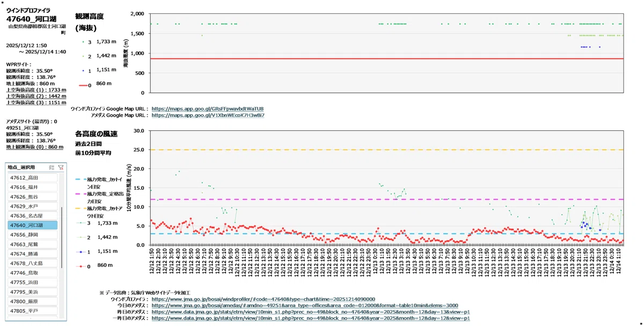This screenshot has height=328, width=644.
Task: Pick 47800_厳原 from the location slicer
Action: click(x=33, y=302)
